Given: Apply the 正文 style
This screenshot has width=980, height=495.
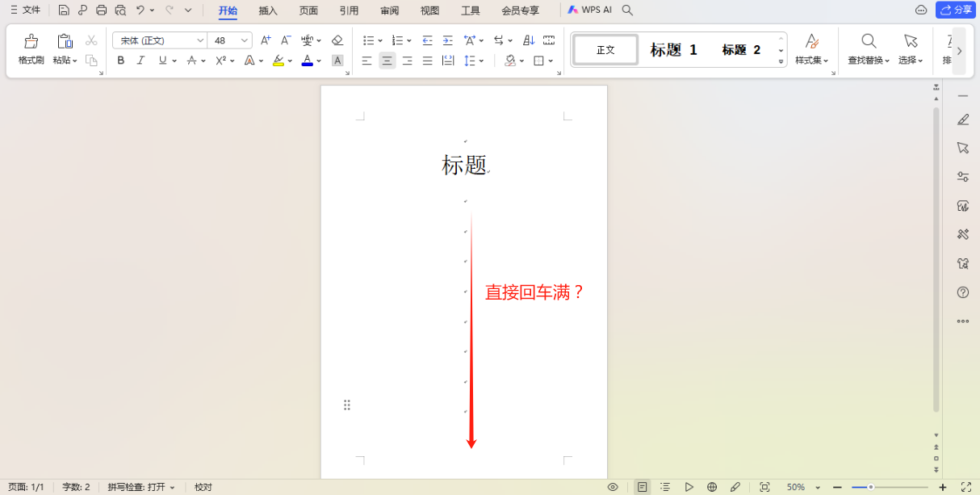Looking at the screenshot, I should (605, 50).
